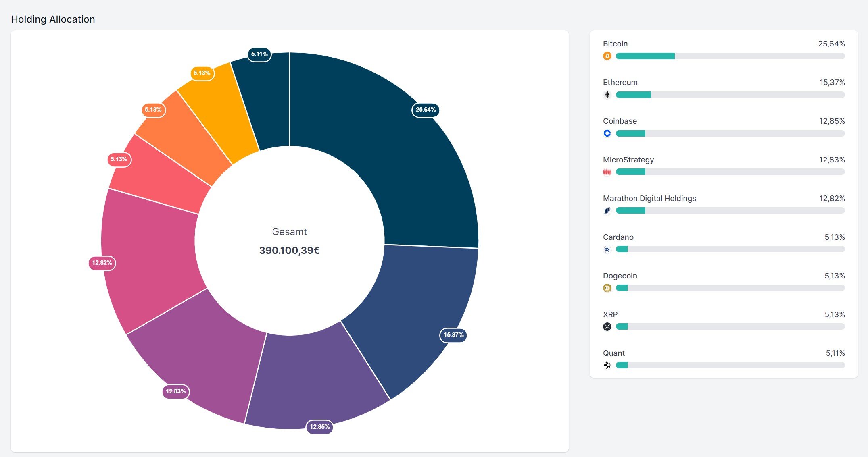Click the 12.82% pink slice label

[102, 263]
